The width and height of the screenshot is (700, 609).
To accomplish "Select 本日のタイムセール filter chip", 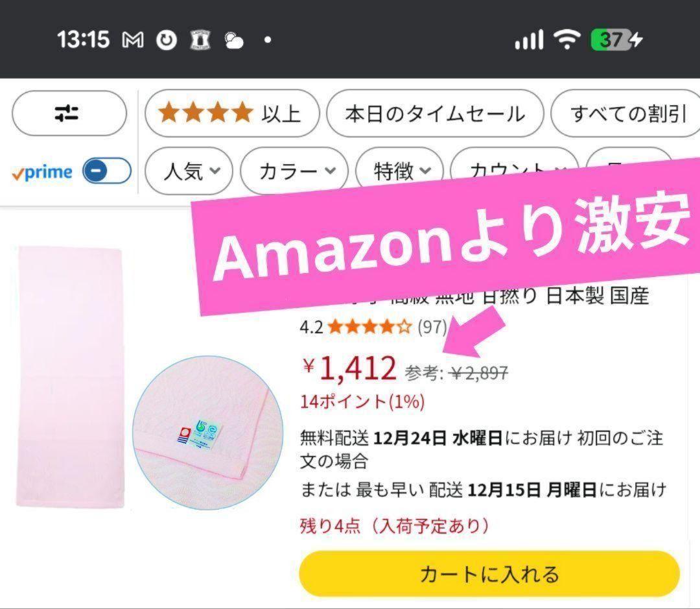I will [434, 114].
